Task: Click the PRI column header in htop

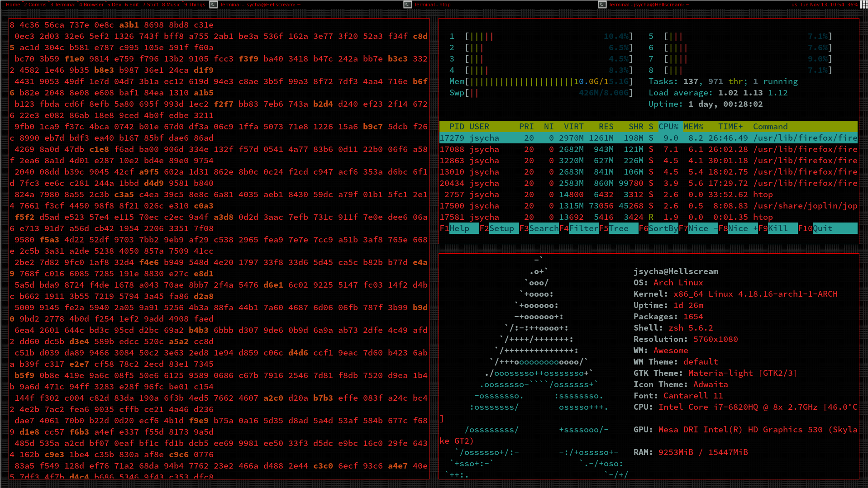Action: point(526,127)
